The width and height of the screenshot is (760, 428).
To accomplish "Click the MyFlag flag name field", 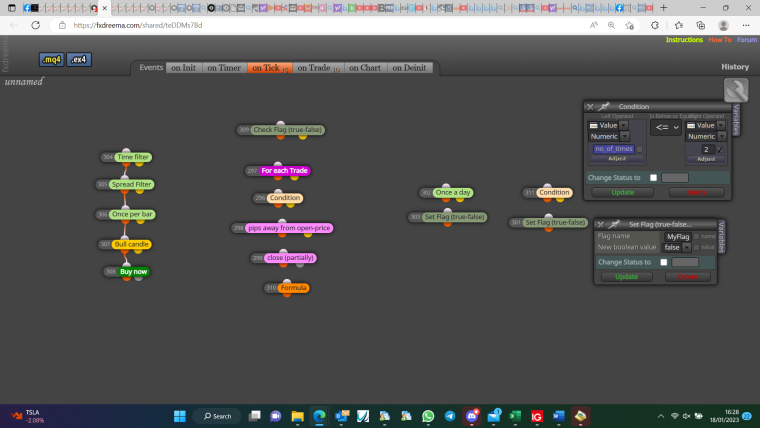I will click(677, 237).
